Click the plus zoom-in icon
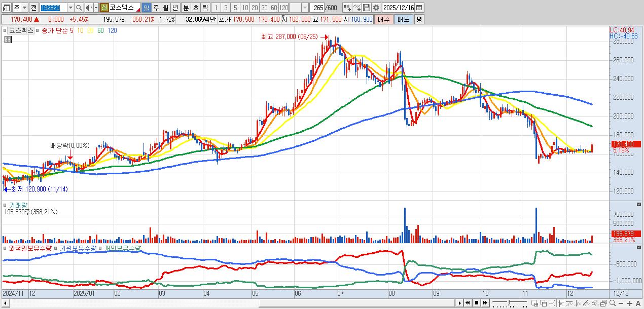644x309 pixels. [630, 303]
